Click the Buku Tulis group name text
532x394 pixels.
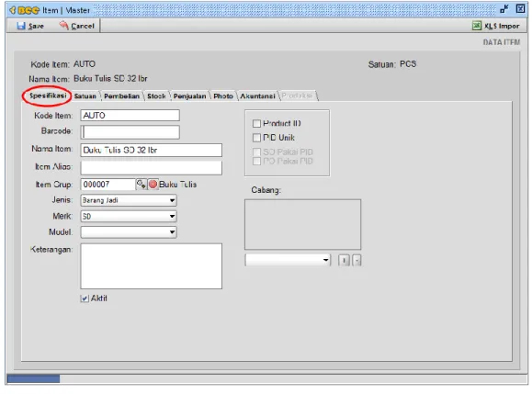[177, 185]
